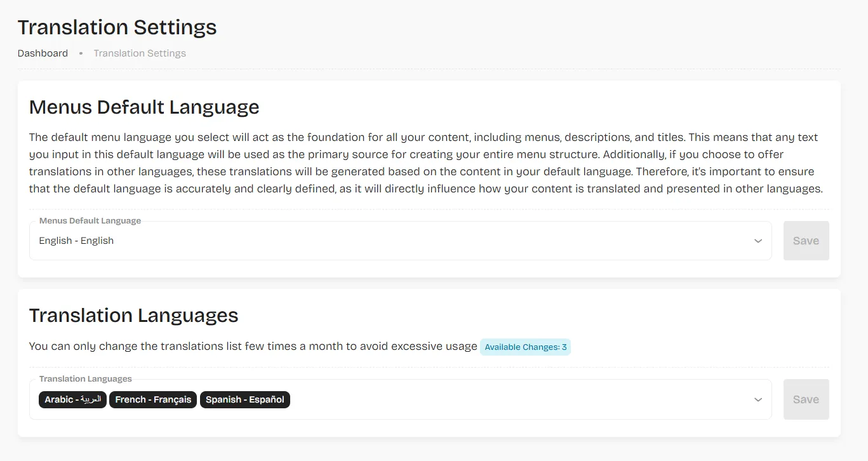Open the Menus Default Language dropdown
Image resolution: width=868 pixels, height=461 pixels.
400,241
